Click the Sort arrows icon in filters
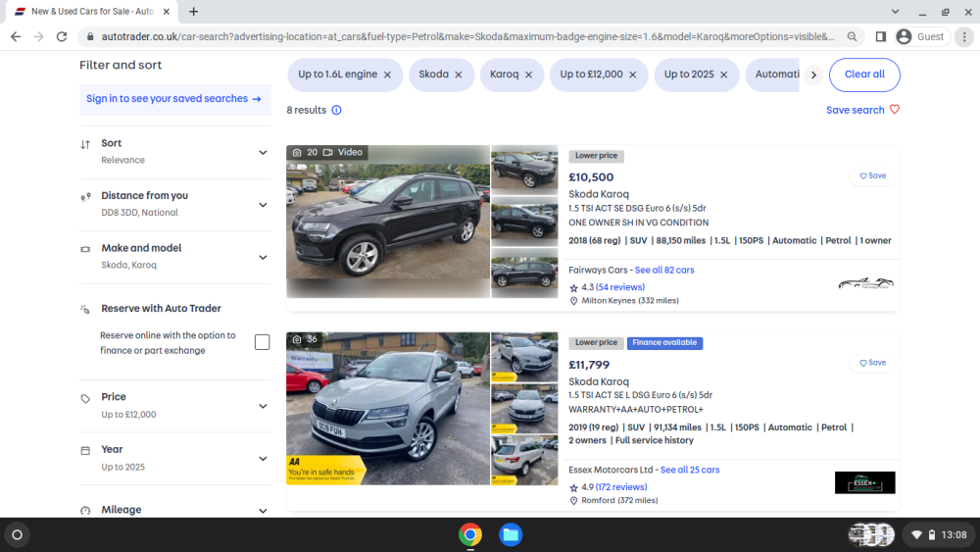Image resolution: width=980 pixels, height=552 pixels. [x=85, y=144]
